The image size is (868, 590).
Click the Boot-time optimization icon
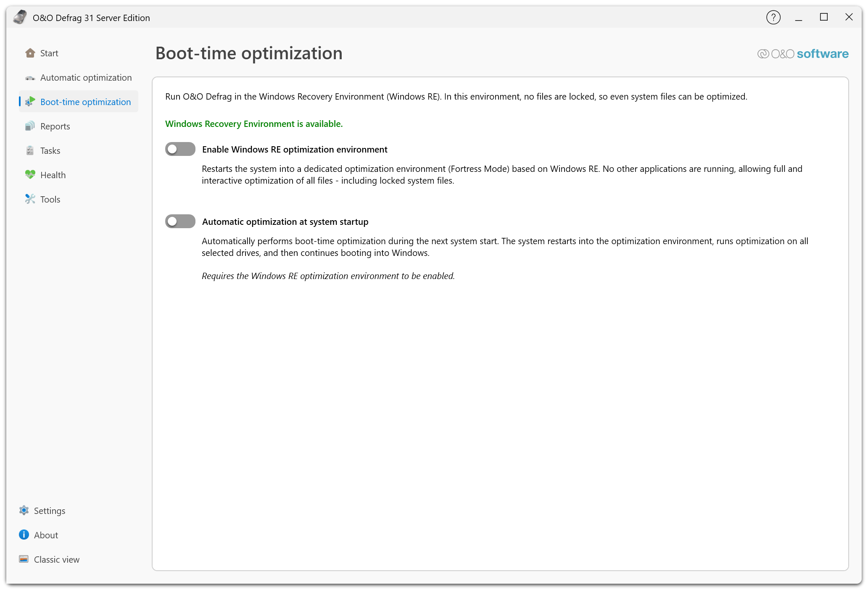pyautogui.click(x=30, y=102)
